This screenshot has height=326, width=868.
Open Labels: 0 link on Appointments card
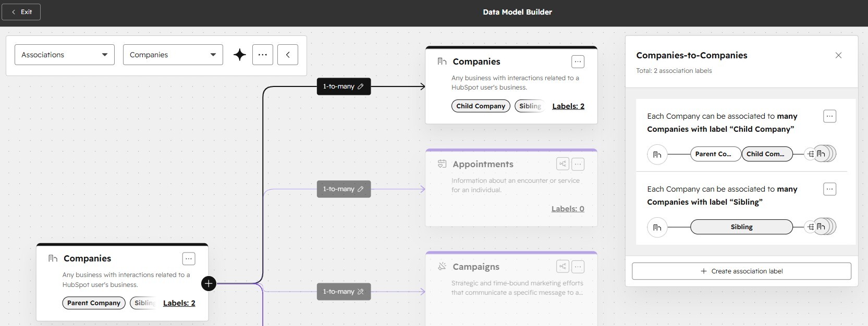coord(568,209)
